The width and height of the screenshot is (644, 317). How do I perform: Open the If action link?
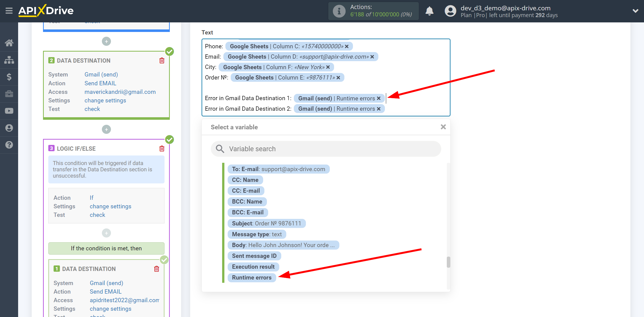[x=92, y=198]
